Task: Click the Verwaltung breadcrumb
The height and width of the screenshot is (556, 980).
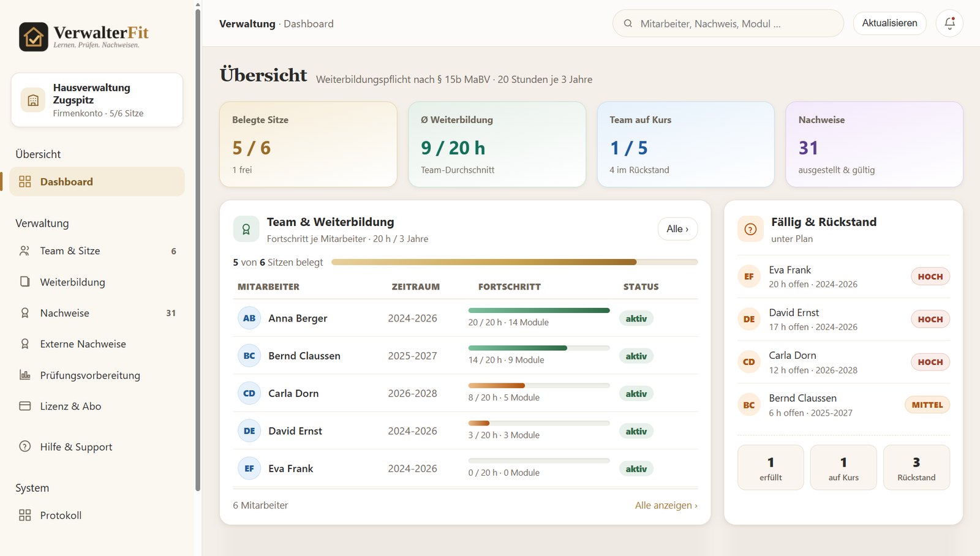Action: [x=247, y=24]
